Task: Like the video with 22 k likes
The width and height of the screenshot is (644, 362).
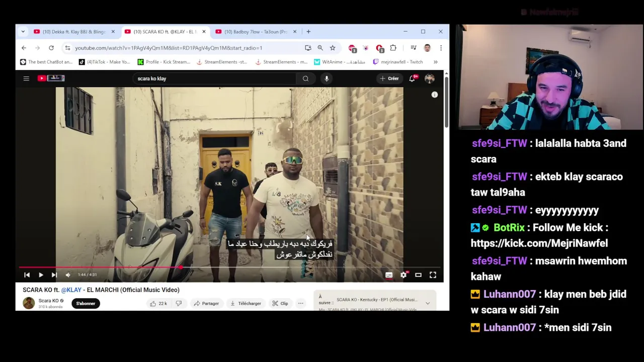Action: 158,303
